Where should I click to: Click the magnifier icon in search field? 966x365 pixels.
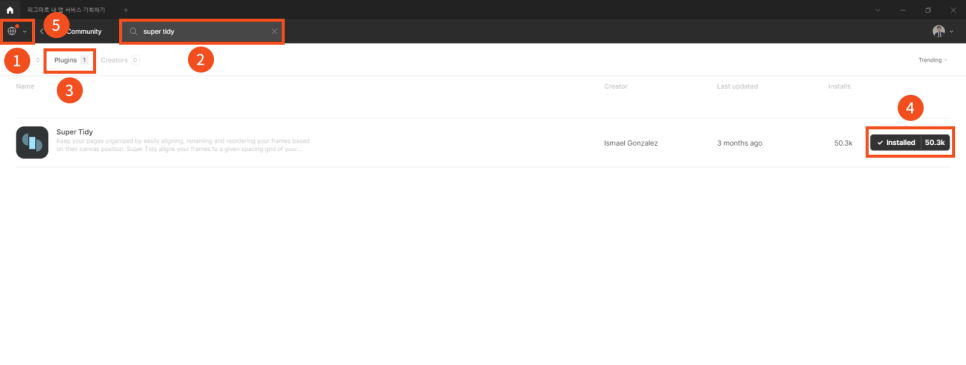pyautogui.click(x=133, y=31)
